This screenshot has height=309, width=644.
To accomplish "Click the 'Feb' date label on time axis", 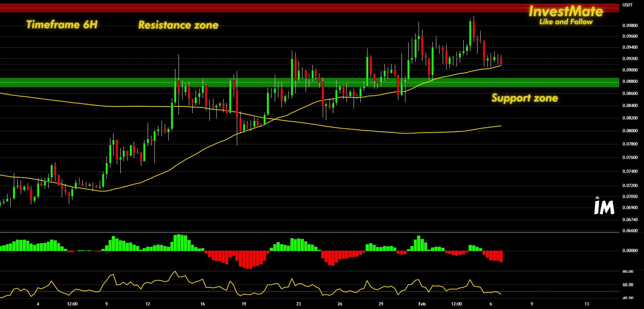I will (x=422, y=304).
